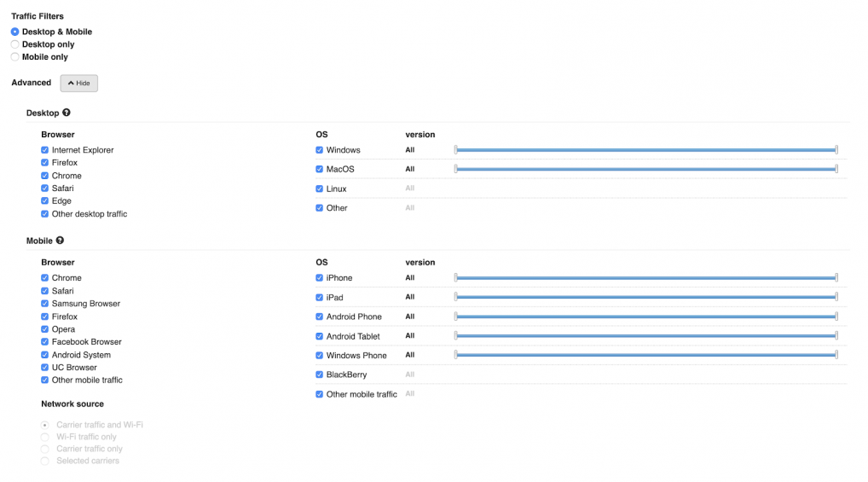Image resolution: width=868 pixels, height=482 pixels.
Task: Open the Mobile help question mark icon
Action: pyautogui.click(x=60, y=241)
